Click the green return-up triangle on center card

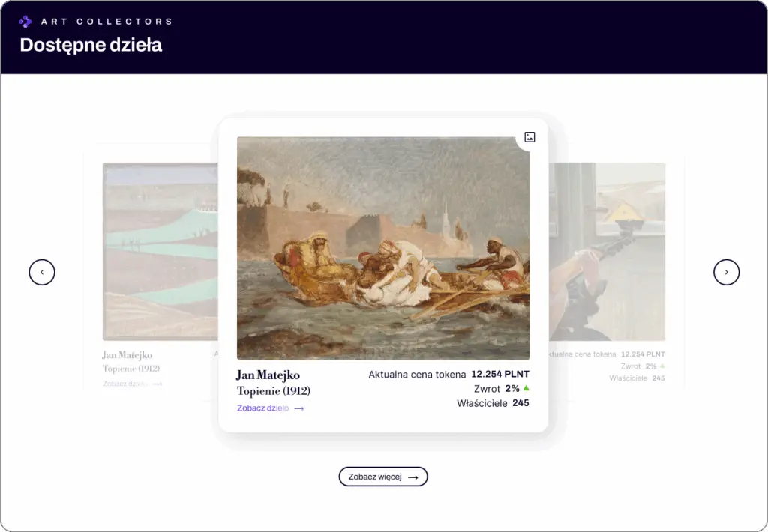point(526,388)
